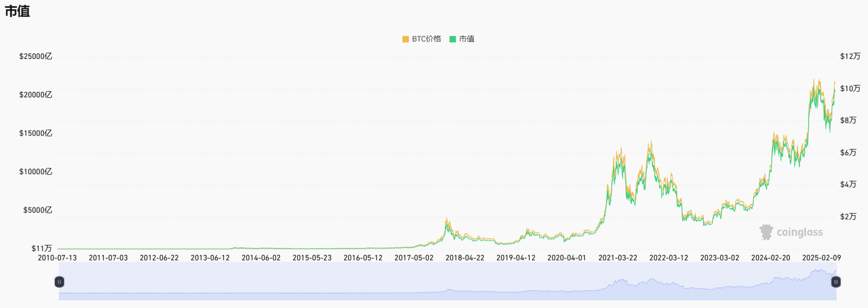868x308 pixels.
Task: Click the $25000亿 left axis label
Action: 36,56
